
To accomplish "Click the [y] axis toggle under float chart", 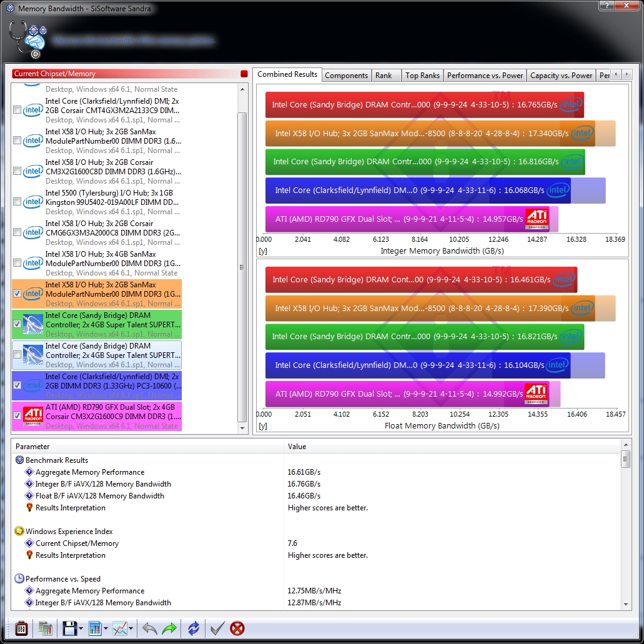I will [263, 426].
